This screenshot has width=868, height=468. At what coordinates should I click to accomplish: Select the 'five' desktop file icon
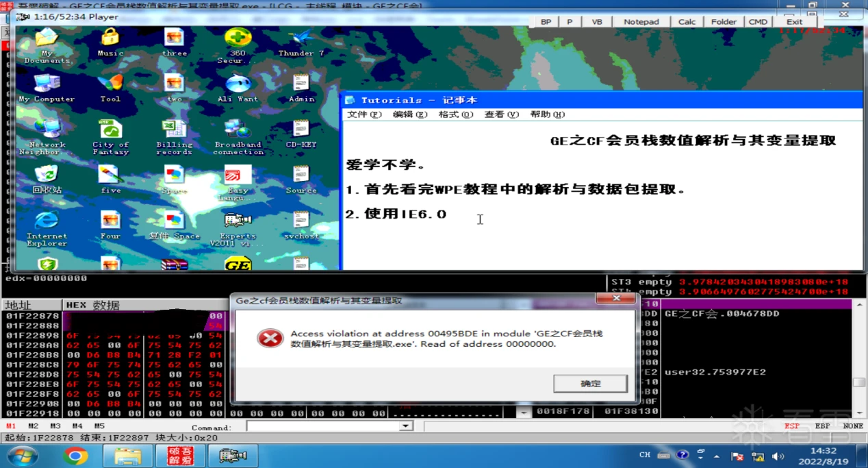click(x=110, y=180)
